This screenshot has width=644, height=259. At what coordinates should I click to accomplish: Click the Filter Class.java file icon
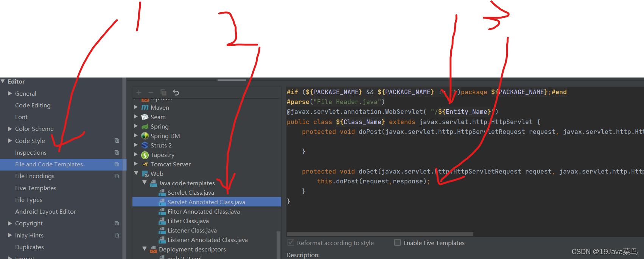tap(162, 221)
